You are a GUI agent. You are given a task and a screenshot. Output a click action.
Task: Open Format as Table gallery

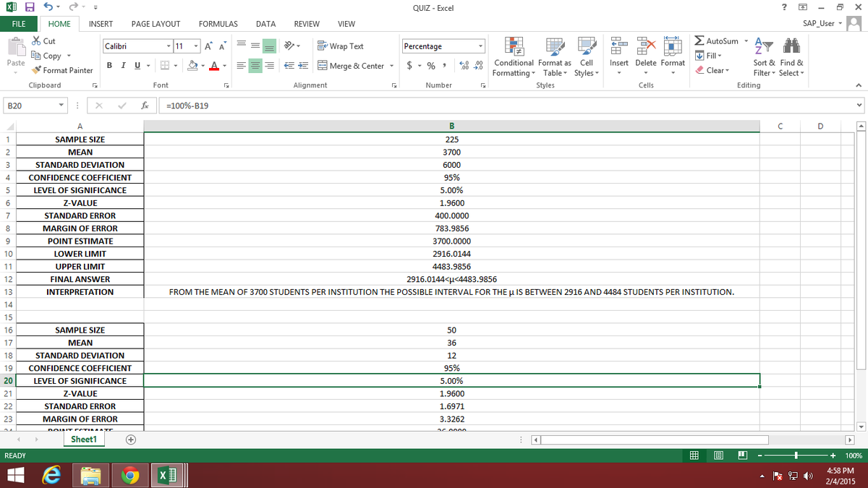tap(556, 57)
